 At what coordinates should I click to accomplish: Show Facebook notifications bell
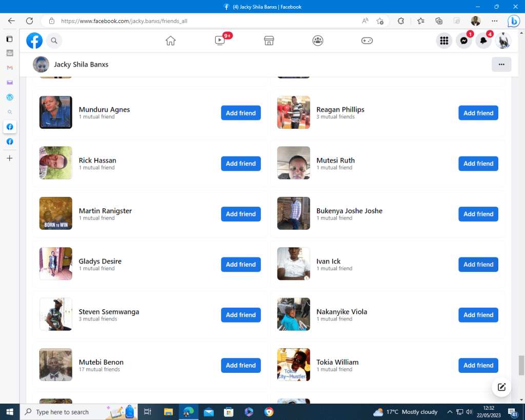click(483, 41)
